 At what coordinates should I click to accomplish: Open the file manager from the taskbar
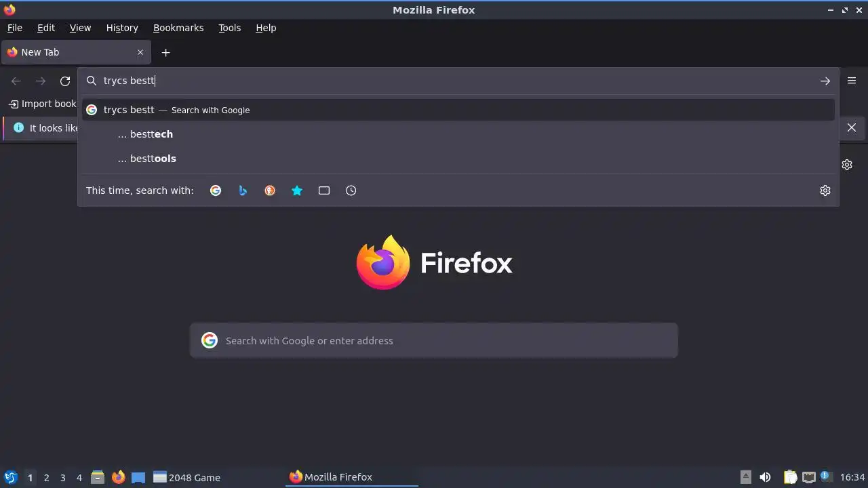[x=97, y=477]
